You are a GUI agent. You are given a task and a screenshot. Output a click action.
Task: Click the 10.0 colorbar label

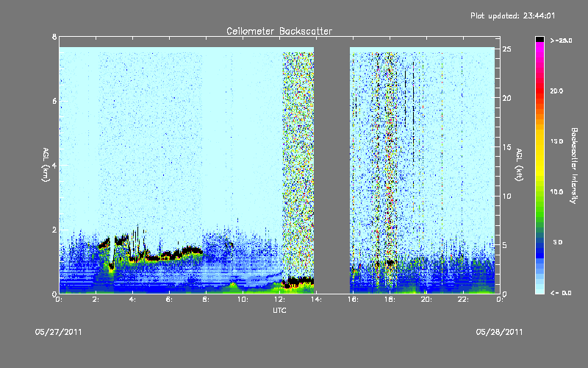pos(556,192)
